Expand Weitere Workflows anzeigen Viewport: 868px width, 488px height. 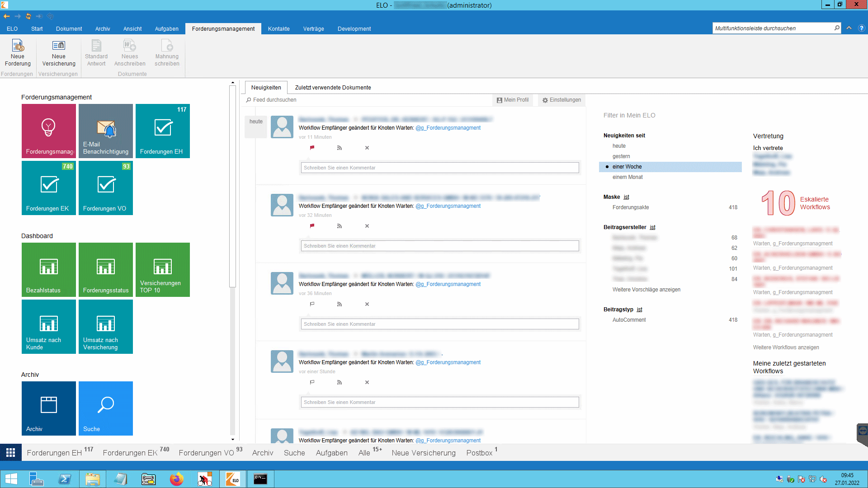tap(786, 347)
